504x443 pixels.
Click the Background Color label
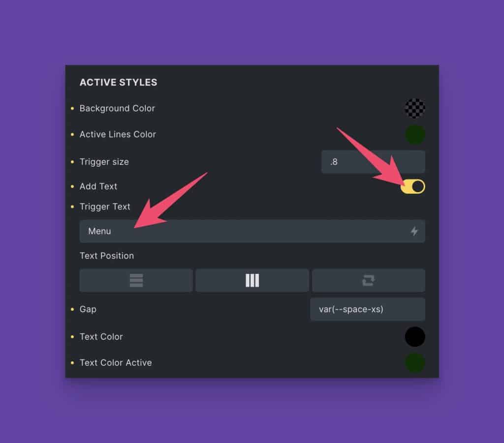pyautogui.click(x=117, y=109)
